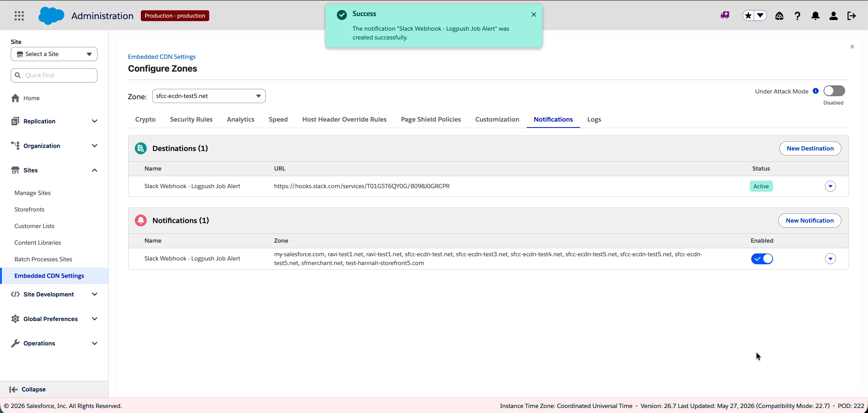Click the logout icon
Image resolution: width=868 pixels, height=413 pixels.
pyautogui.click(x=851, y=16)
